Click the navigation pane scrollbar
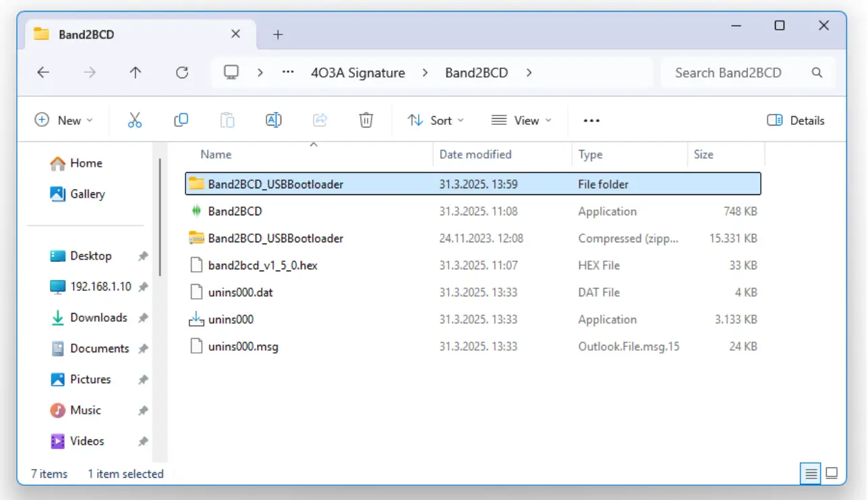The height and width of the screenshot is (500, 868). [160, 216]
